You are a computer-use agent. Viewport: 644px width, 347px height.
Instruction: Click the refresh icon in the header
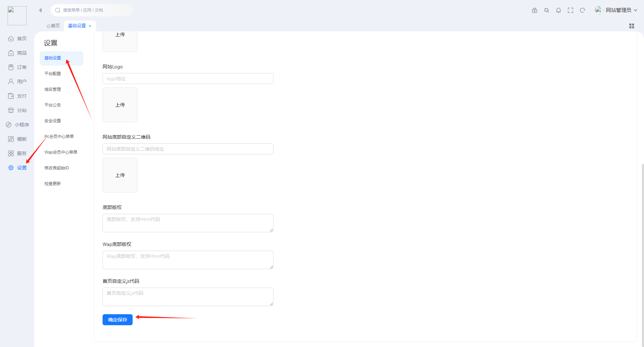click(582, 10)
